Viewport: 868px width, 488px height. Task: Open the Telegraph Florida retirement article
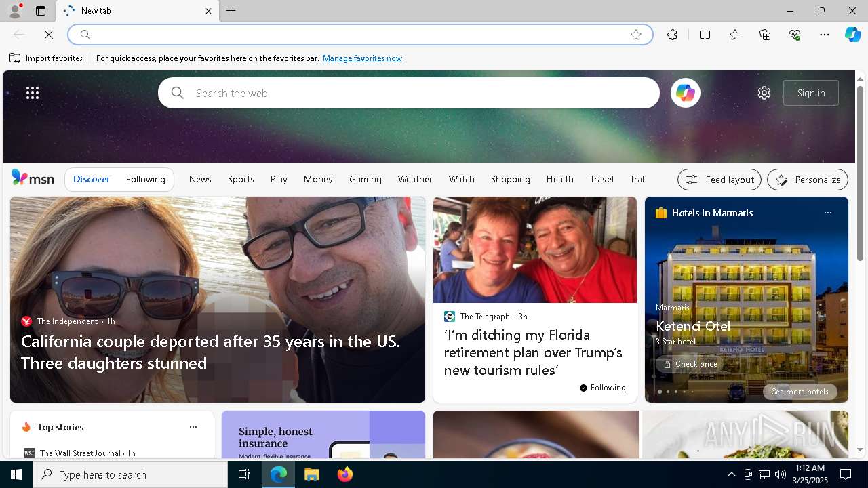click(533, 352)
